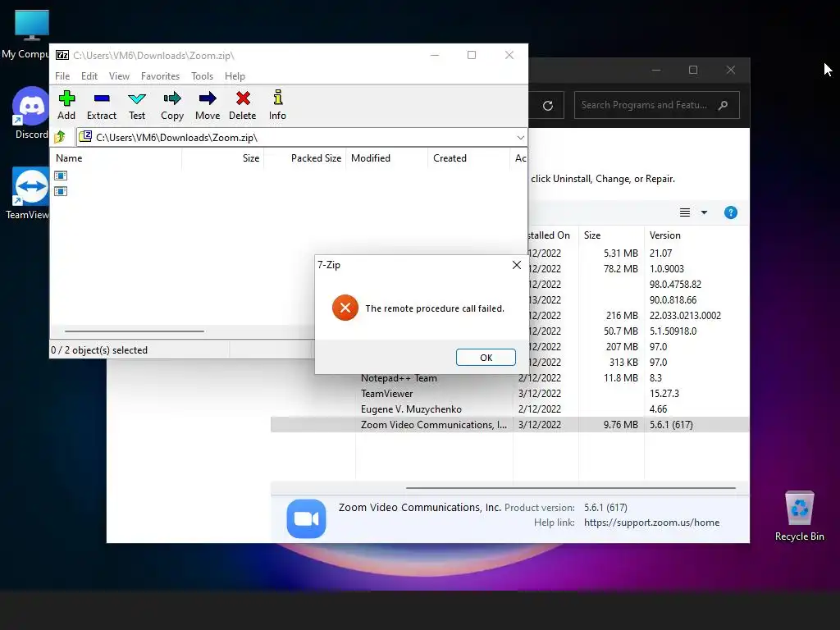
Task: Sort 7-Zip list by Name column
Action: click(116, 158)
